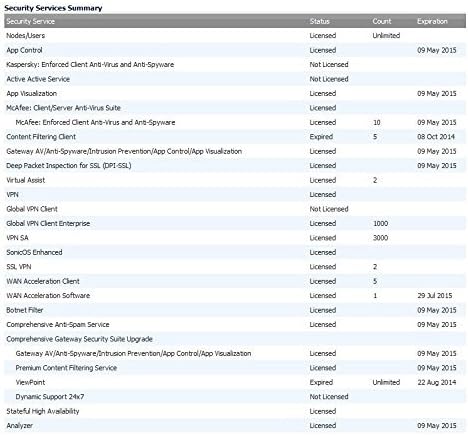
Task: Select SonicOS Enhanced entry
Action: [34, 252]
